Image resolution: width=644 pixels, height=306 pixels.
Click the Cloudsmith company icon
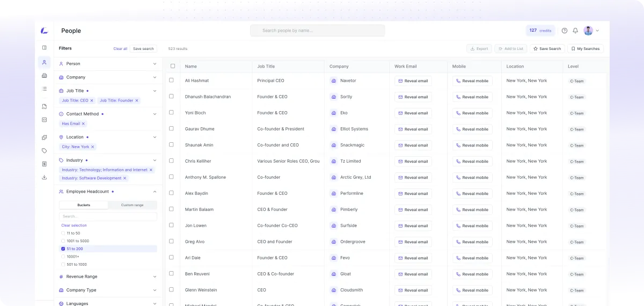[x=334, y=290]
